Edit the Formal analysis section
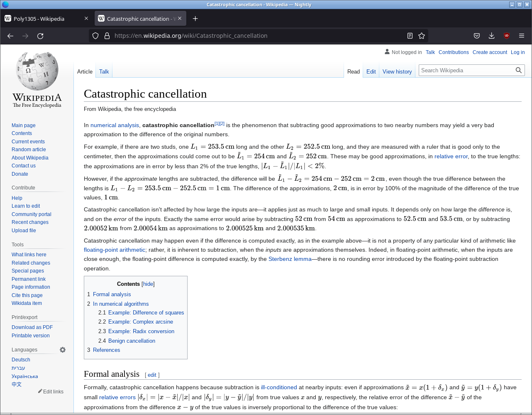This screenshot has height=415, width=532. [x=152, y=375]
